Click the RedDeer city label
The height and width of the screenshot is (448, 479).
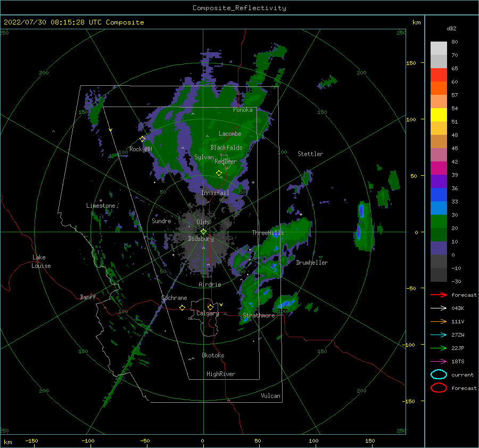(226, 161)
